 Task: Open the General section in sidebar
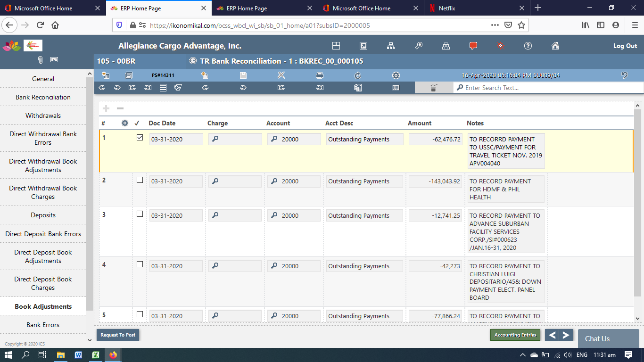(43, 79)
